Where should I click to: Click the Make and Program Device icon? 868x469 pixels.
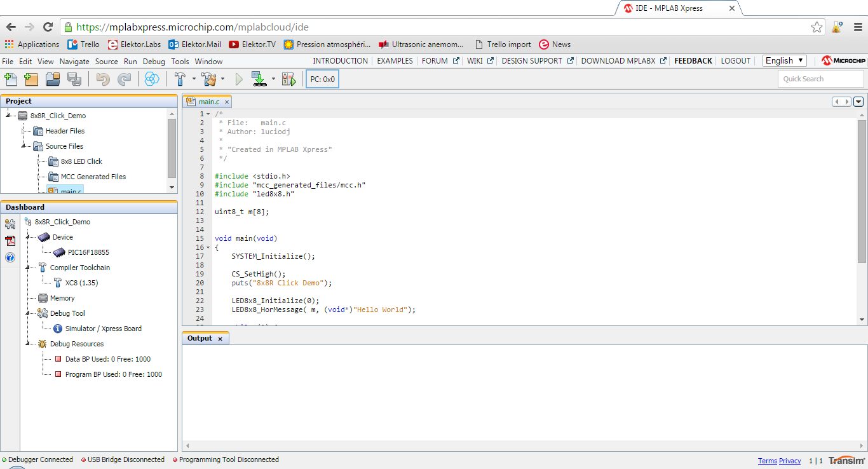coord(259,79)
